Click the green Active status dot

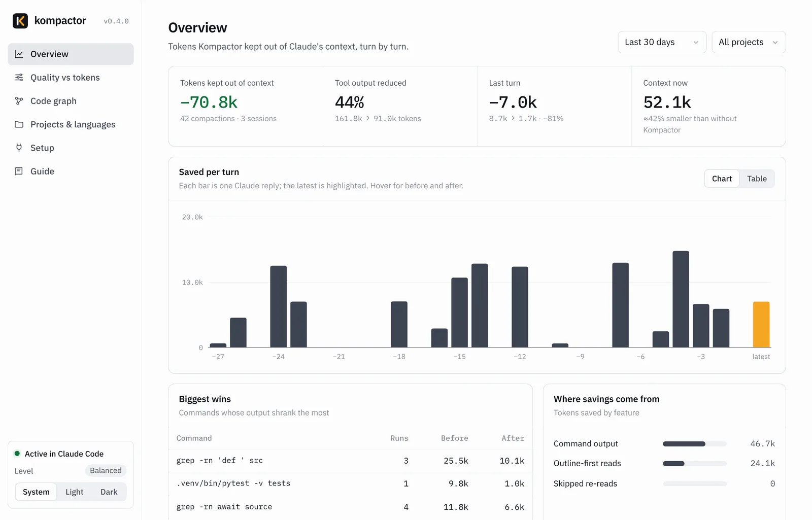coord(17,454)
